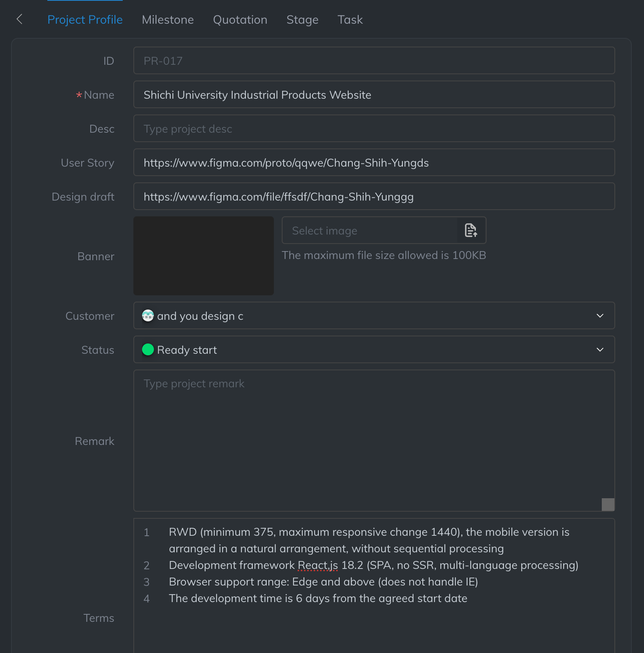The height and width of the screenshot is (653, 644).
Task: Open the Quotation tab
Action: pos(240,20)
